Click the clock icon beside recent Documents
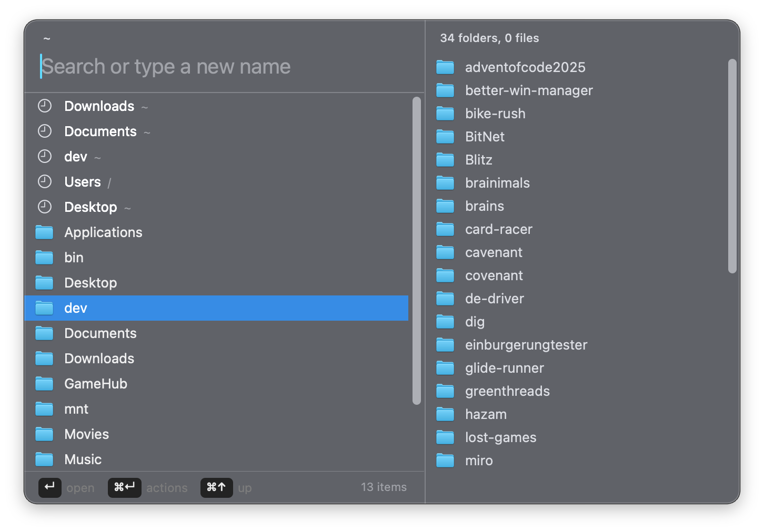The width and height of the screenshot is (764, 532). [45, 131]
